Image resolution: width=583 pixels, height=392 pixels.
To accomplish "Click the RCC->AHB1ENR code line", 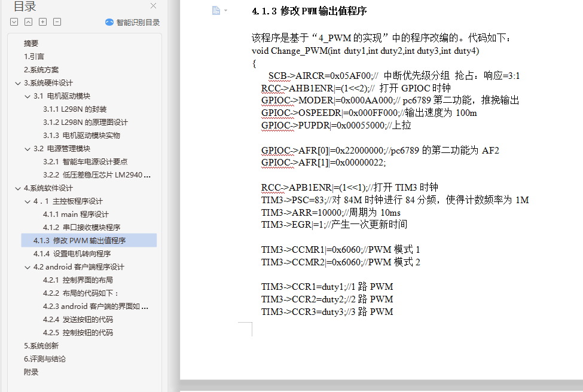I will point(356,88).
